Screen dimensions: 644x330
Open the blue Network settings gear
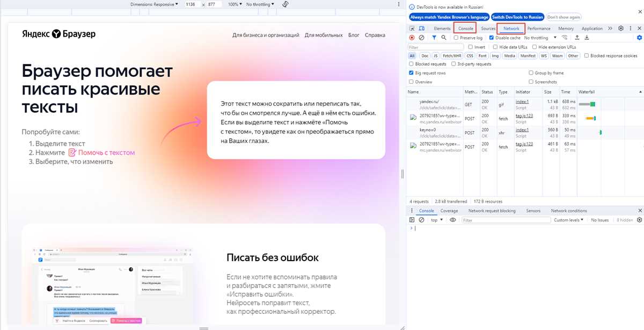click(639, 38)
